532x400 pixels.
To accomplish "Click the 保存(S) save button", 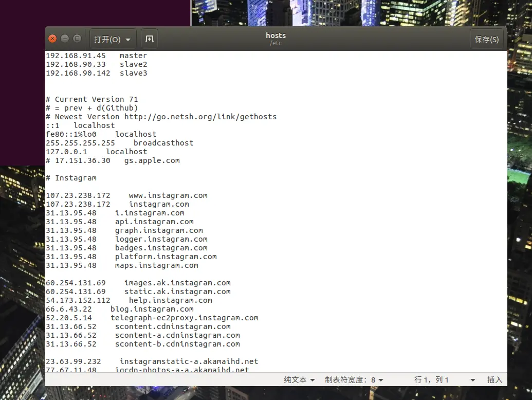I will 486,39.
